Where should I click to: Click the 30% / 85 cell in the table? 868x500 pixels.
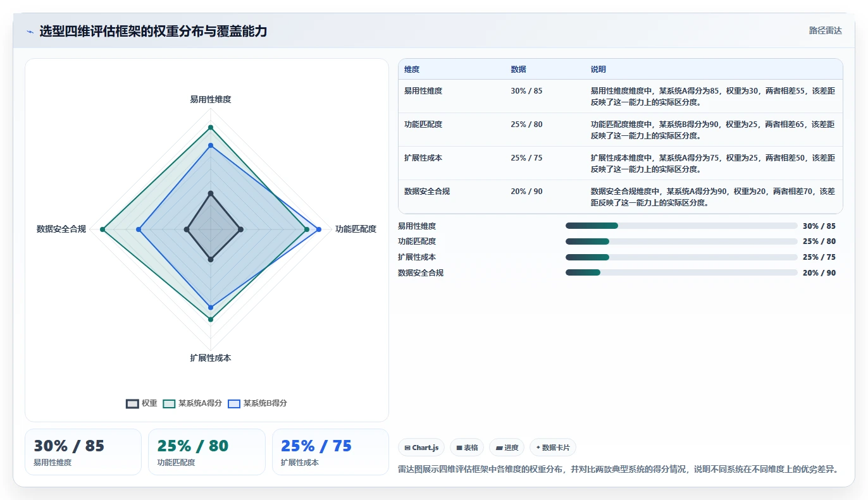point(526,91)
